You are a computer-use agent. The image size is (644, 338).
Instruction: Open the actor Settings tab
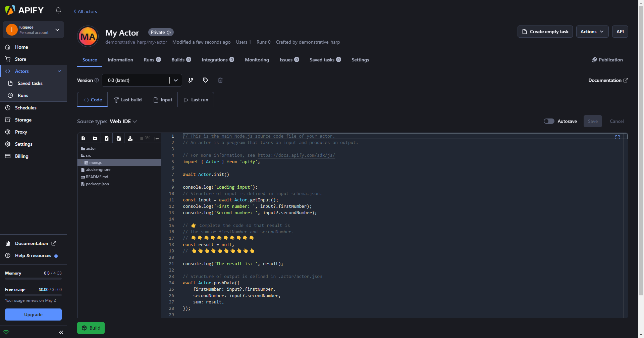tap(360, 60)
